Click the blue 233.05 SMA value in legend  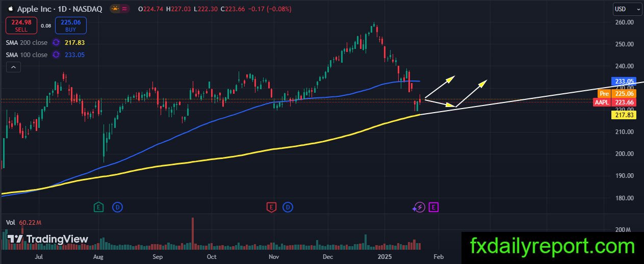75,55
